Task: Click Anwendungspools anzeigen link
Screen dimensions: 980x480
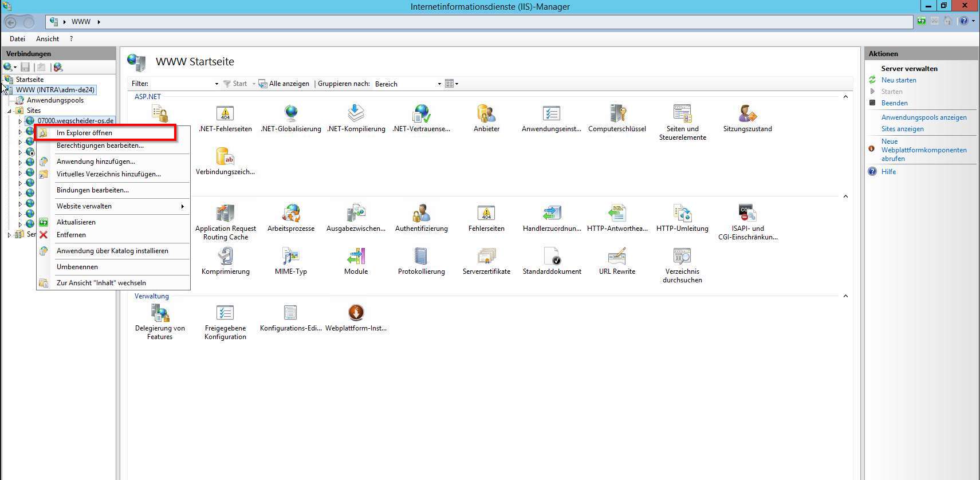Action: point(923,117)
